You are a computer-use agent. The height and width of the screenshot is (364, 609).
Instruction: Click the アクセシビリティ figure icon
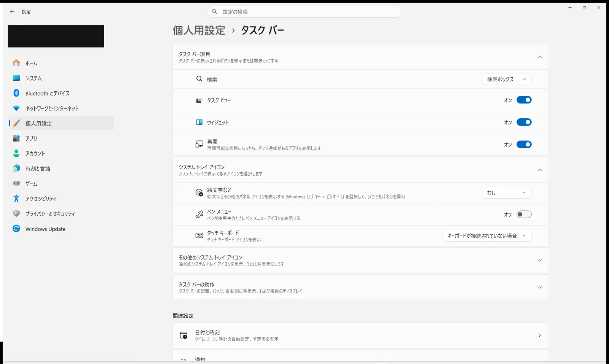pos(16,198)
